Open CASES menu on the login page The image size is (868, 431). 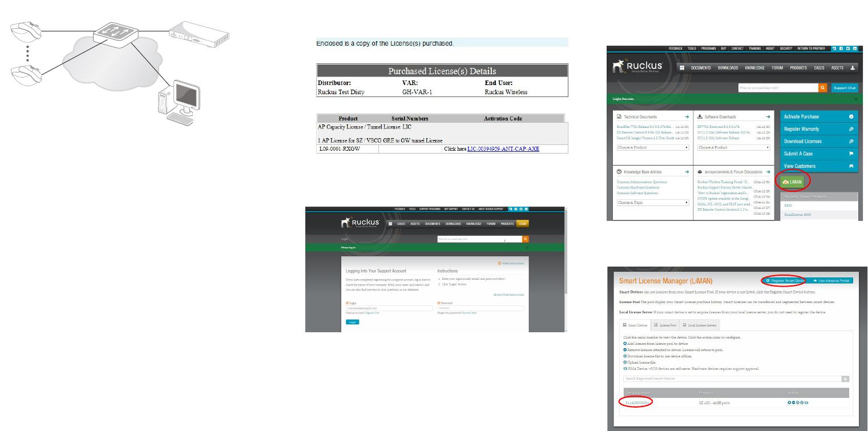(402, 224)
